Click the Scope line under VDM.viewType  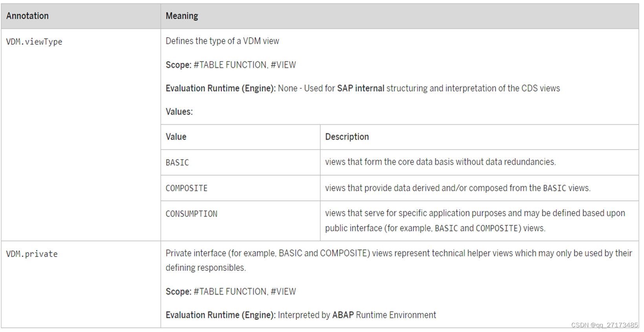(231, 65)
